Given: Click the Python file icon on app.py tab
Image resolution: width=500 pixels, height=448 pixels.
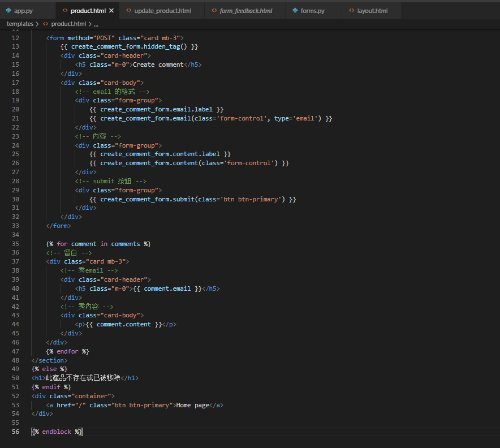Looking at the screenshot, I should (8, 11).
